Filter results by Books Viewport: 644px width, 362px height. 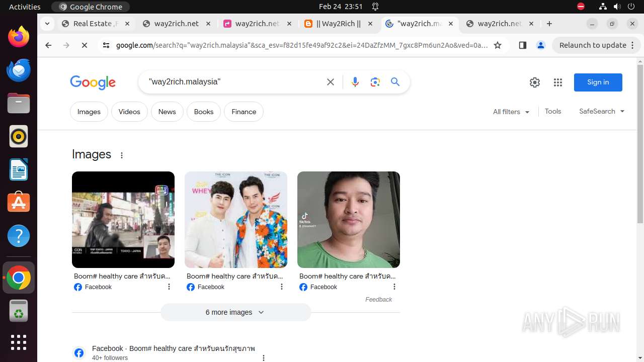click(x=204, y=112)
